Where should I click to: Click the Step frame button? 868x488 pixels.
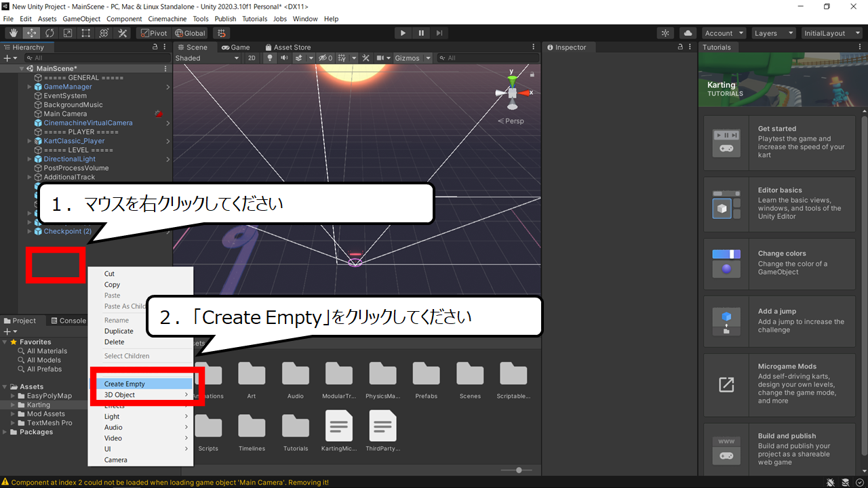tap(439, 33)
